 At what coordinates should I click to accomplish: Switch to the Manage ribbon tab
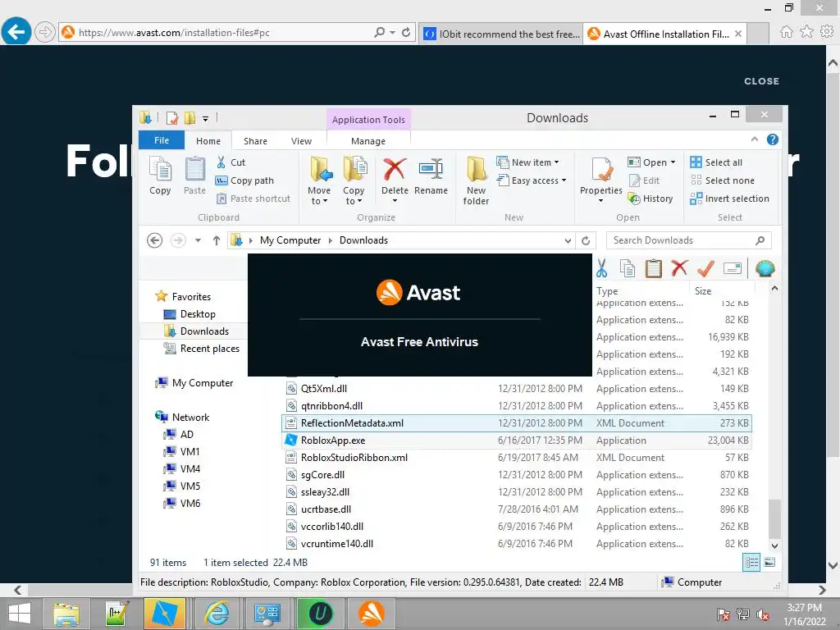(x=368, y=141)
